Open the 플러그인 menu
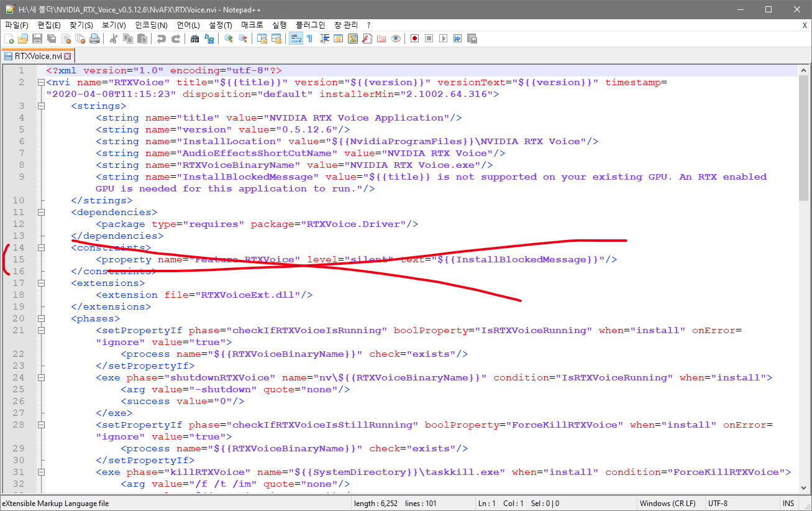 (x=310, y=25)
